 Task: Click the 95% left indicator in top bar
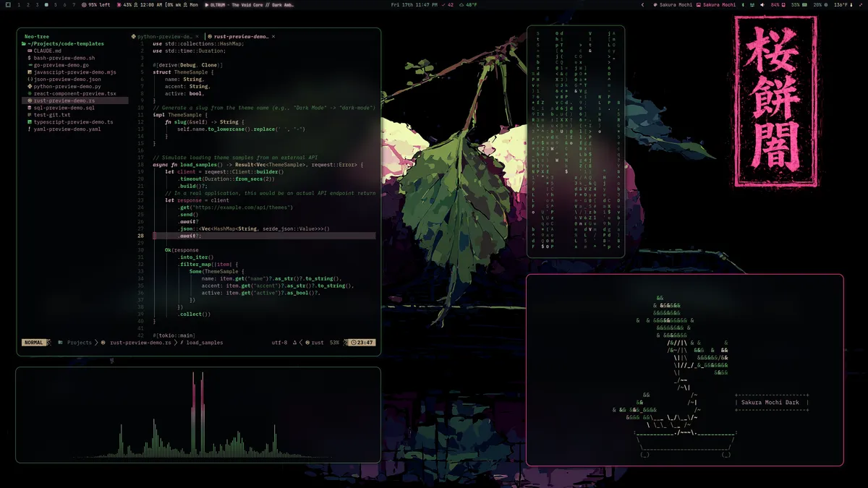coord(95,5)
